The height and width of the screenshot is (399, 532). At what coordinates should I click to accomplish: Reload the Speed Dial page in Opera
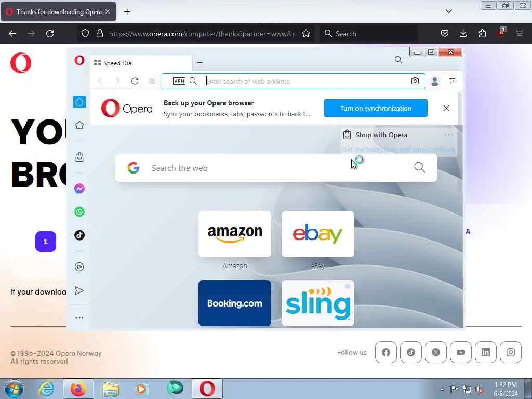[x=135, y=81]
